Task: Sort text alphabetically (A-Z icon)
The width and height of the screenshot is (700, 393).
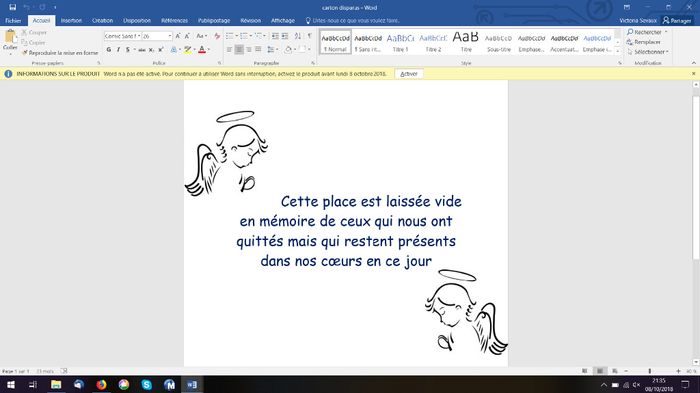Action: (298, 36)
